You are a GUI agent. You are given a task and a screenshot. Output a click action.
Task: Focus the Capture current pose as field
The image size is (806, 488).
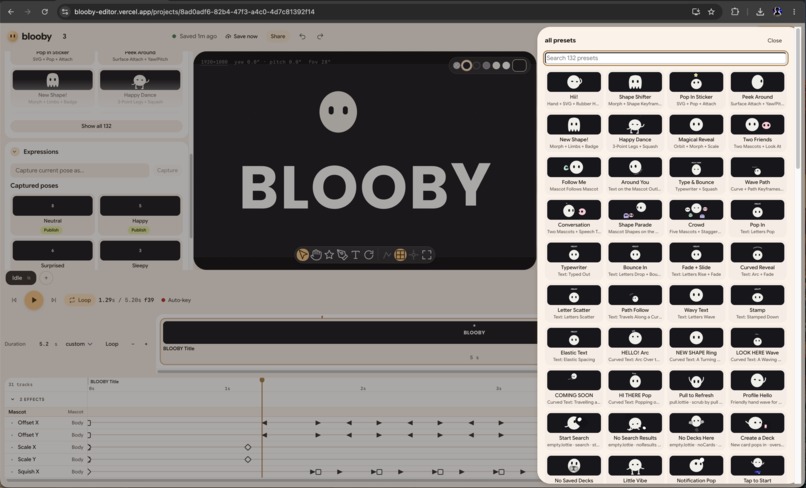pyautogui.click(x=80, y=170)
